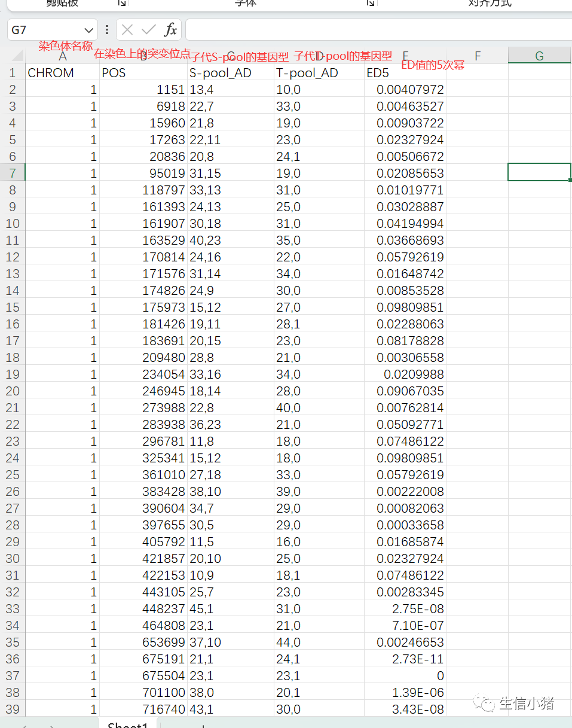
Task: Select column A header
Action: (62, 56)
